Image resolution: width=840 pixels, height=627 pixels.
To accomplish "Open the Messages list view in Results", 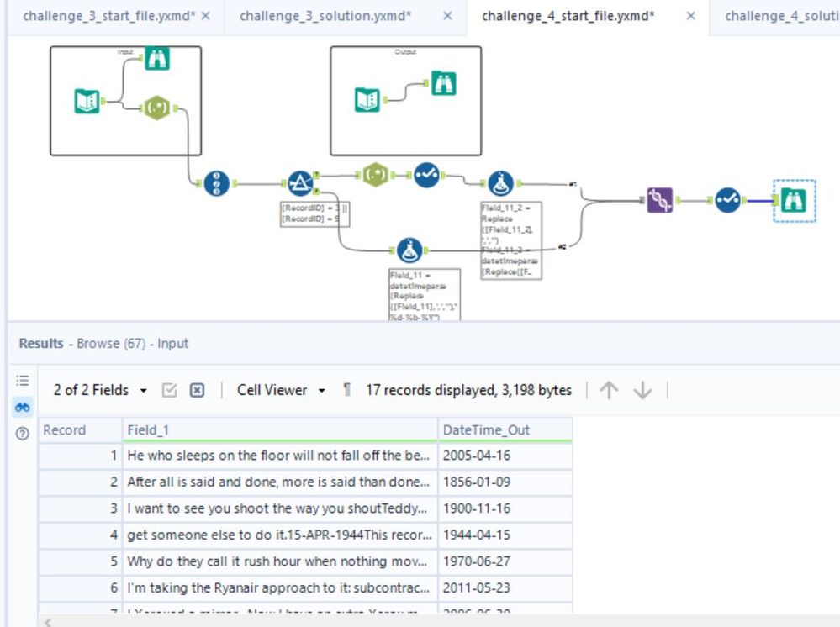I will click(22, 381).
